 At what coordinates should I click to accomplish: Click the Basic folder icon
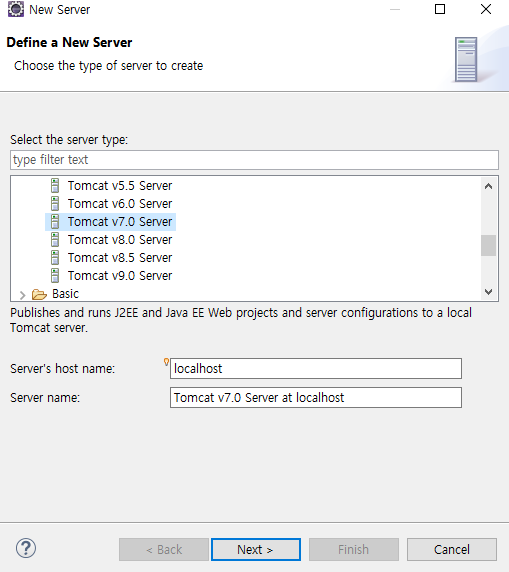[x=39, y=294]
